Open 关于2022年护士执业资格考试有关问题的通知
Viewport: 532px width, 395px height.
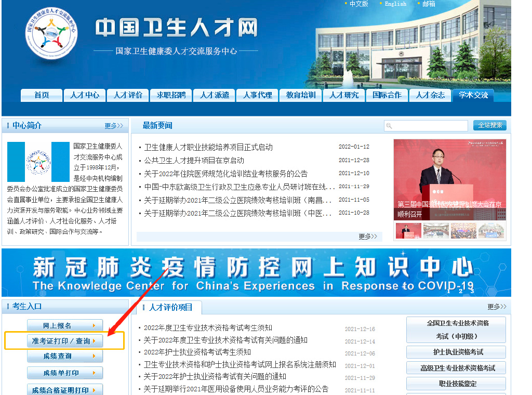point(215,377)
